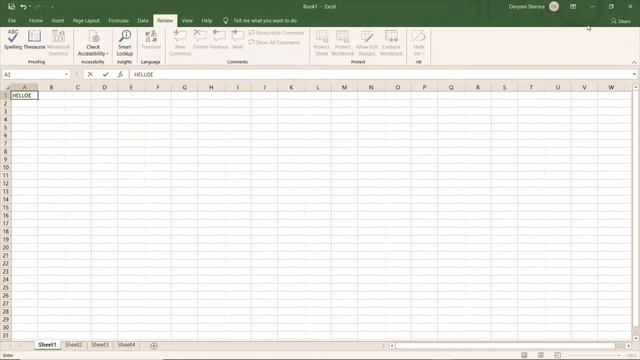
Task: Open the Undo history dropdown
Action: (30, 7)
